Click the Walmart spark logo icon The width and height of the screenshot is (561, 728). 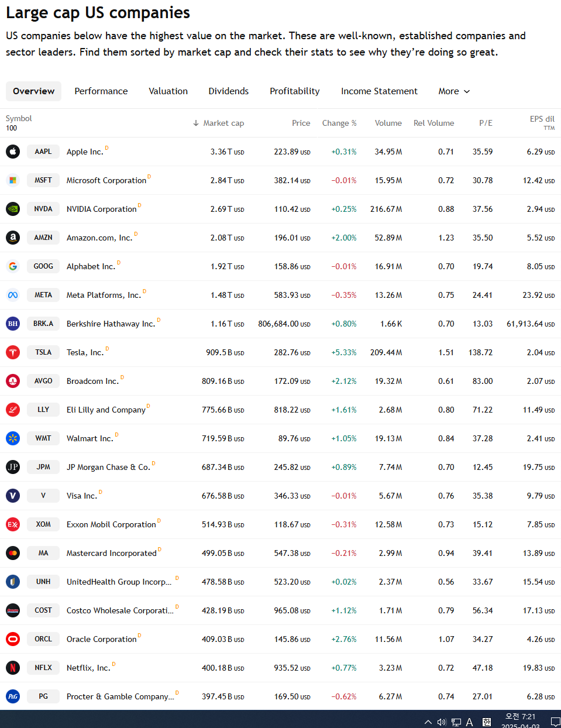13,438
